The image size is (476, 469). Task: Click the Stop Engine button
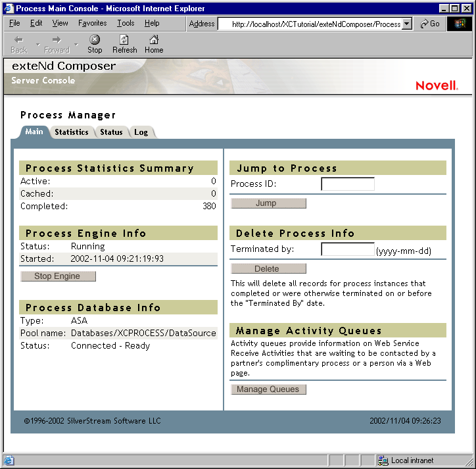click(58, 276)
